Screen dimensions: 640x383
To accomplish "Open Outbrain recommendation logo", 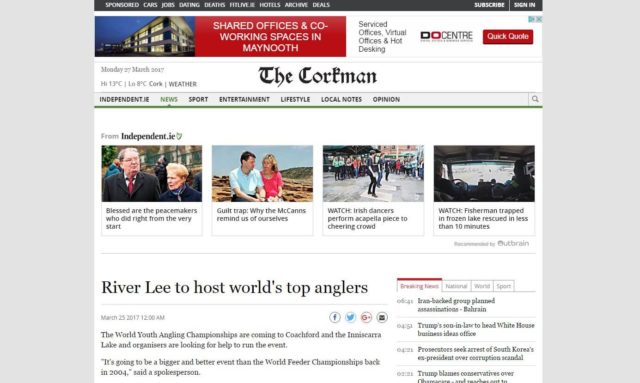I will point(513,243).
